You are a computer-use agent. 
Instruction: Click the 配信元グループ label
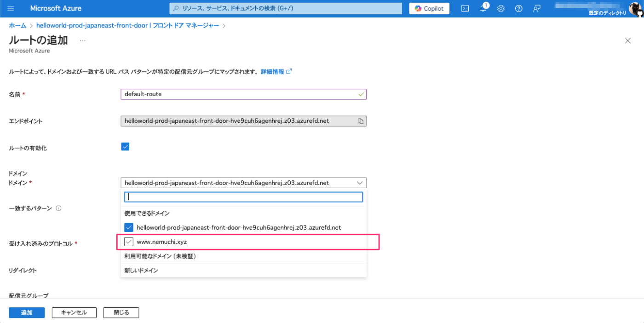(29, 295)
